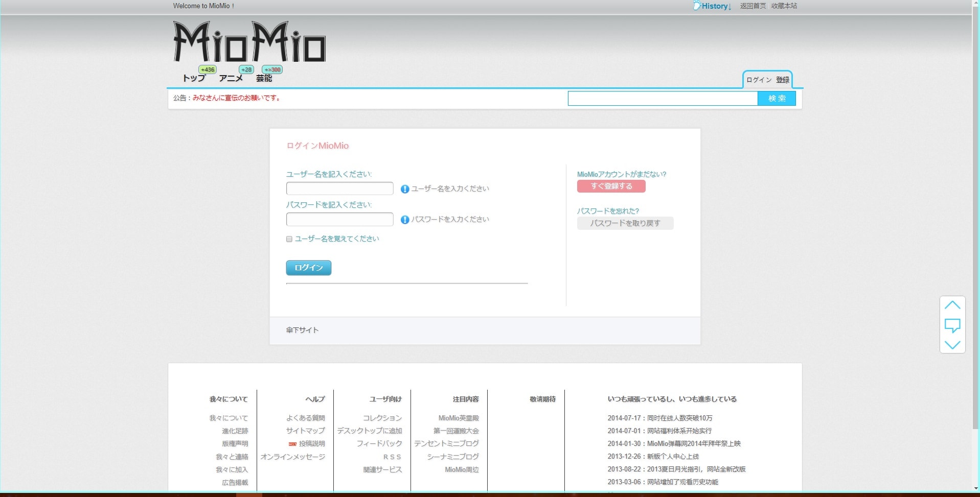Screen dimensions: 980x497
Task: Open the R S S link
Action: click(393, 457)
